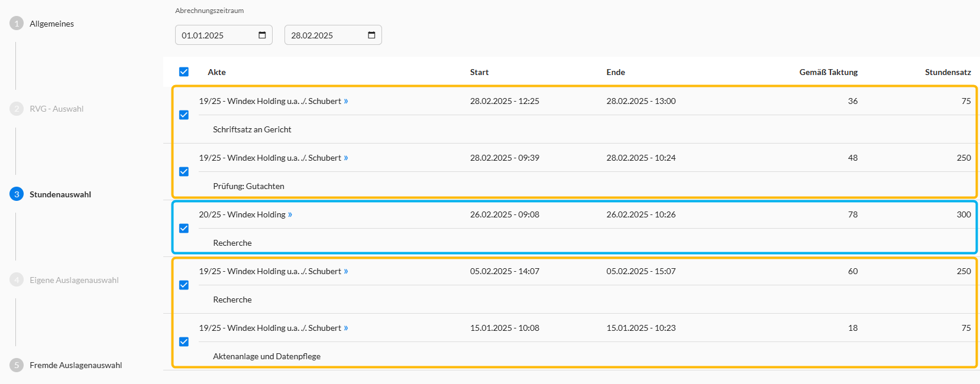Click the arrow icon beside the Aktenanlage und Datenpflege entry
The image size is (980, 384).
(346, 328)
